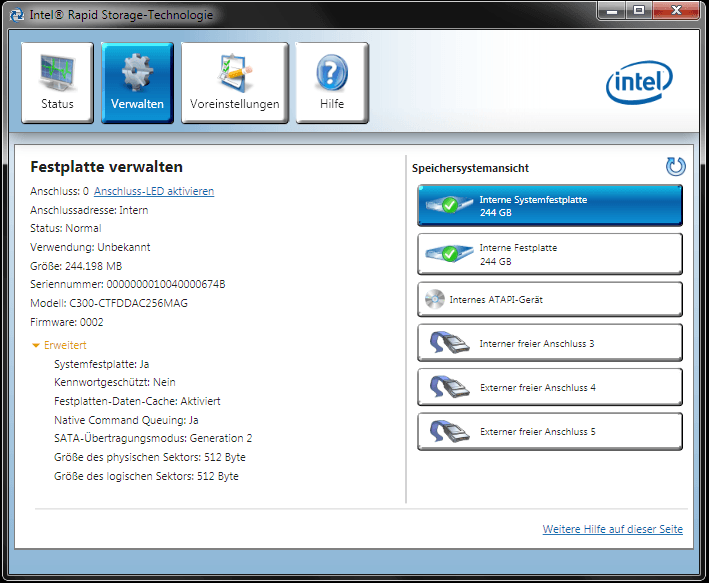Click the Voreinstellungen clipboard icon
709x583 pixels.
(235, 72)
